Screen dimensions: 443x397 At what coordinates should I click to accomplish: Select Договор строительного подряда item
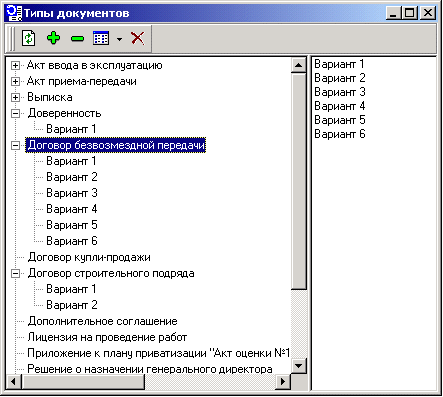(x=111, y=273)
